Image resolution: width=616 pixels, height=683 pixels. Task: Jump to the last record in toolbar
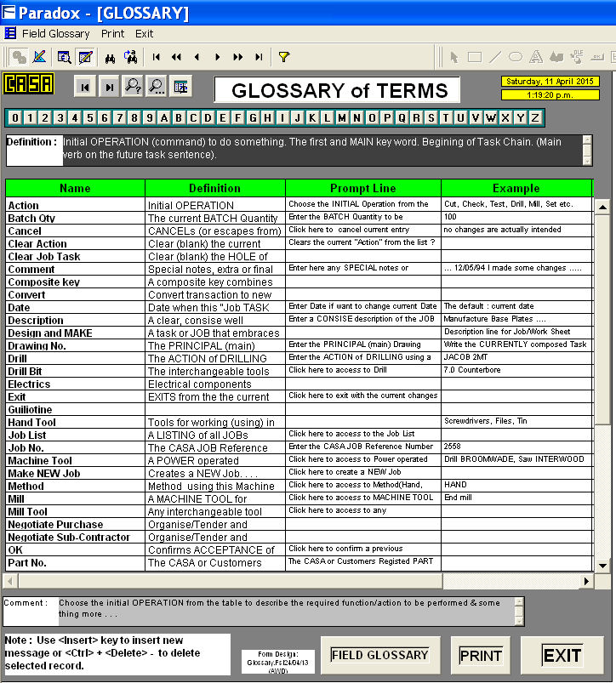[259, 57]
